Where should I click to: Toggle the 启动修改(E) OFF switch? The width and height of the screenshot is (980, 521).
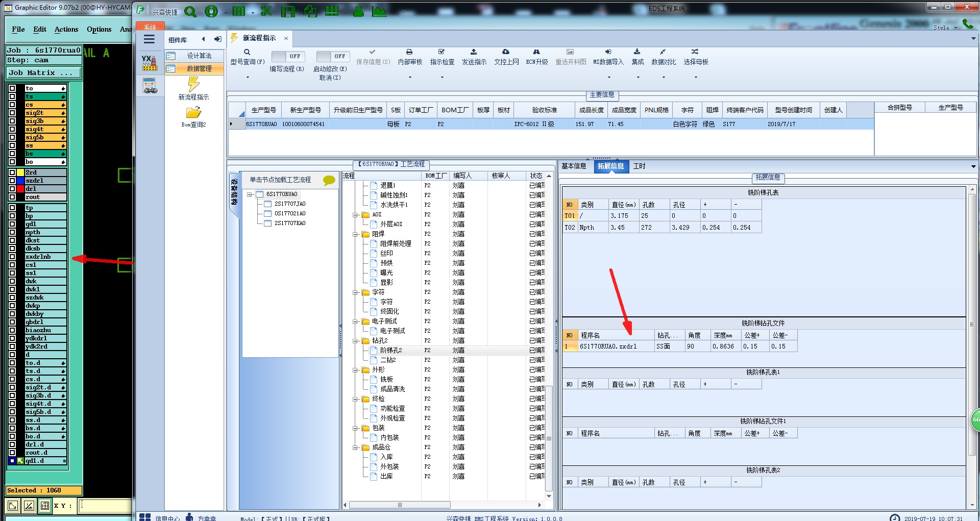tap(332, 56)
